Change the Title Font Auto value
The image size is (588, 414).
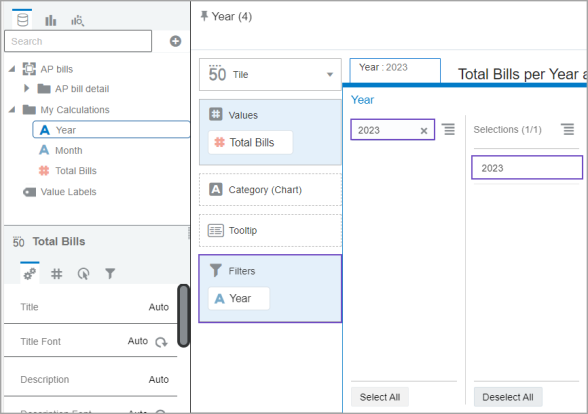(138, 341)
